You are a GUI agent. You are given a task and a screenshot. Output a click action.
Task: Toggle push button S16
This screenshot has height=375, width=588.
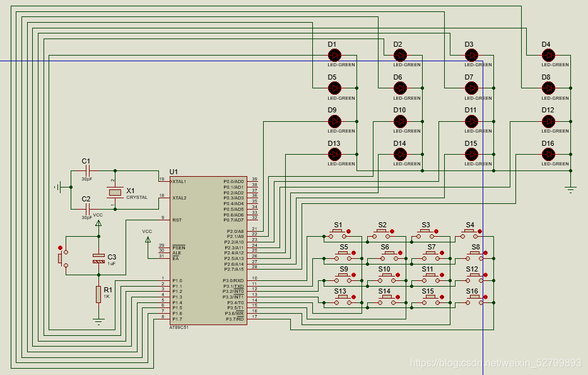coord(476,301)
